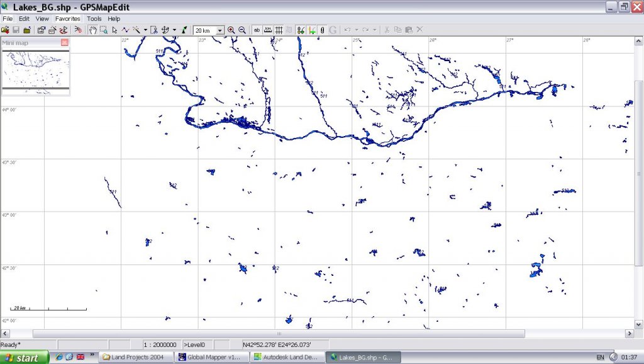Open the Favorites menu
Screen dimensions: 644x364
click(67, 19)
